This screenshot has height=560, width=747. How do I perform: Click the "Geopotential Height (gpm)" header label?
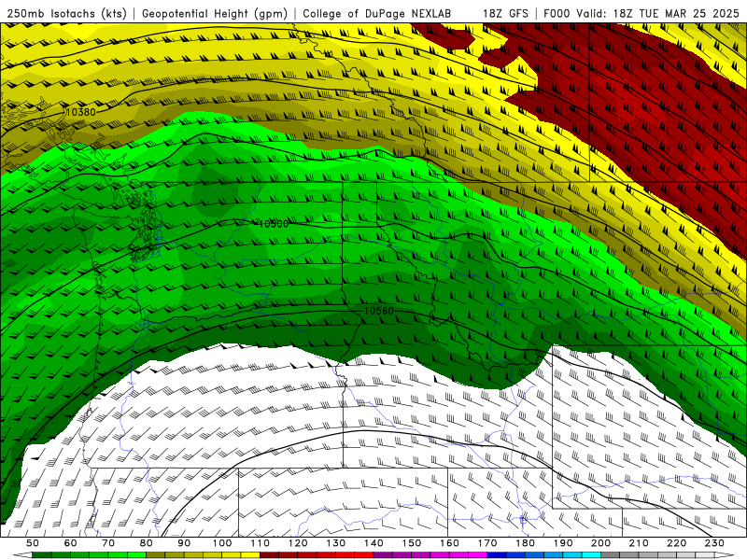point(215,13)
